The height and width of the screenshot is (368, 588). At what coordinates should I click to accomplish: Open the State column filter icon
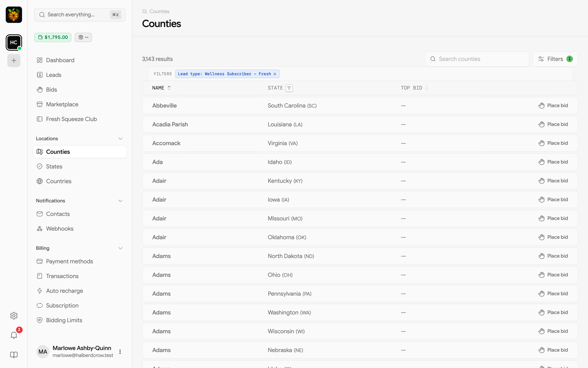click(289, 88)
